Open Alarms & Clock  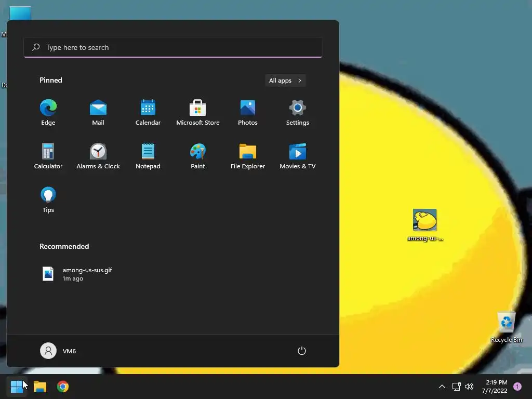(x=98, y=156)
